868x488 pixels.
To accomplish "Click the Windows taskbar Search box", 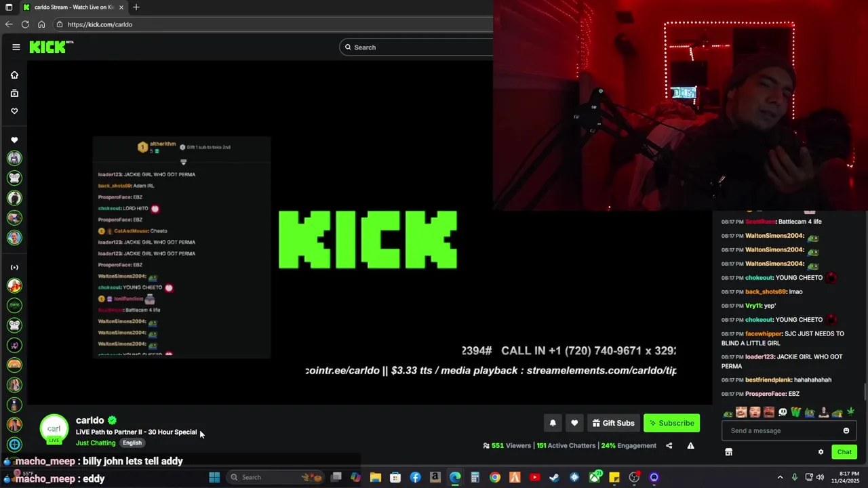I will pyautogui.click(x=274, y=477).
